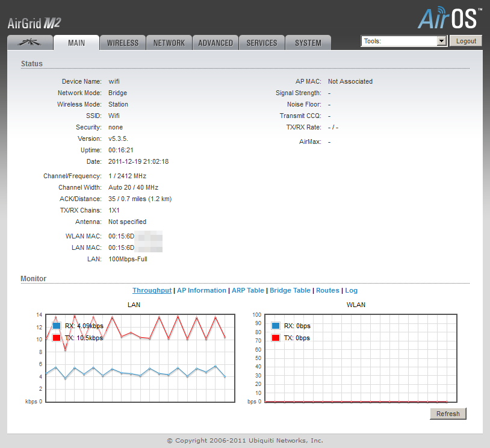This screenshot has width=490, height=448.
Task: Click the Refresh button
Action: click(448, 414)
